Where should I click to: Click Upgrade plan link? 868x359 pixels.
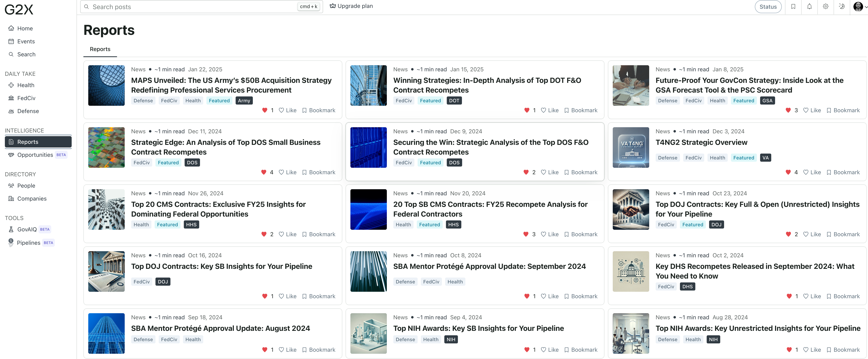pyautogui.click(x=351, y=6)
